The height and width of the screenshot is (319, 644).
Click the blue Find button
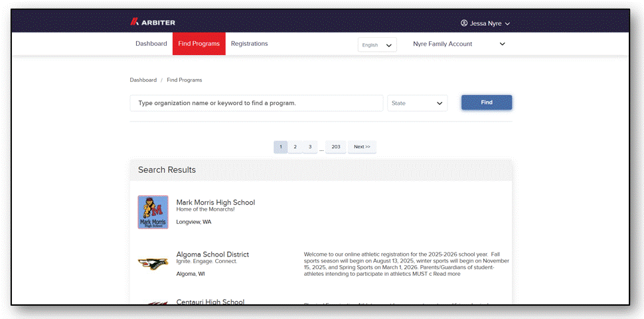[487, 102]
